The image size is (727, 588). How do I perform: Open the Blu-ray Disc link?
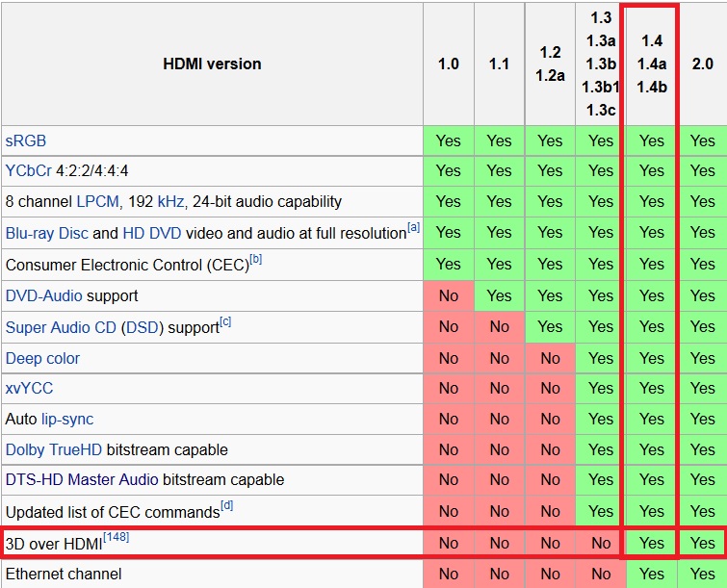47,234
